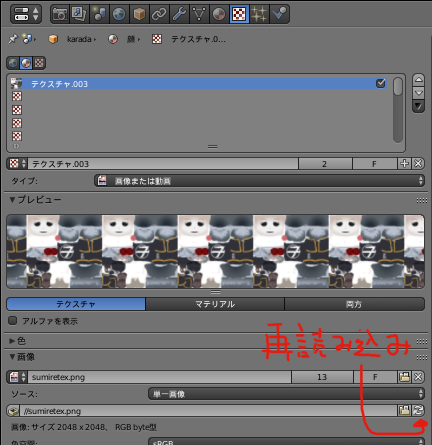
Task: Open the Object properties tab (orange cube)
Action: (x=139, y=14)
